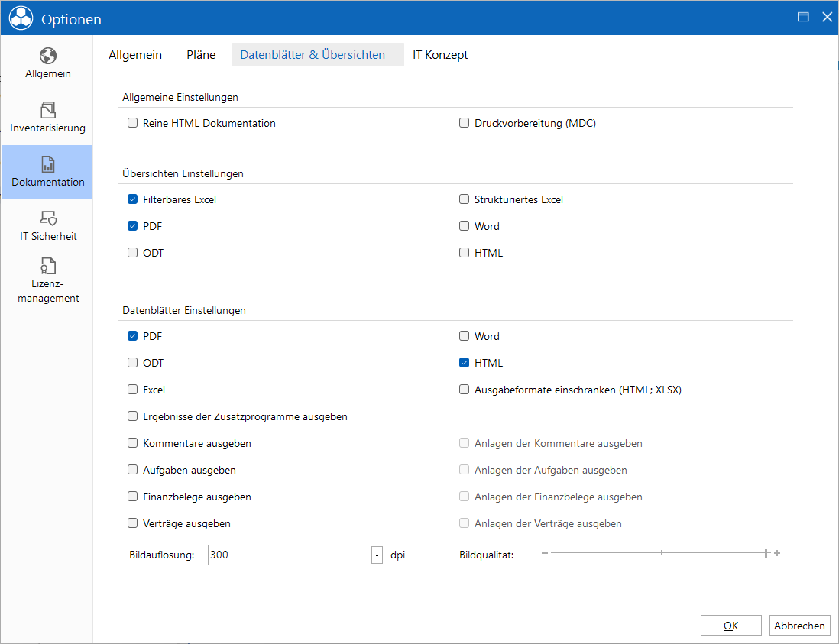Enable Aufgaben ausgeben checkbox
This screenshot has width=839, height=644.
(x=133, y=470)
